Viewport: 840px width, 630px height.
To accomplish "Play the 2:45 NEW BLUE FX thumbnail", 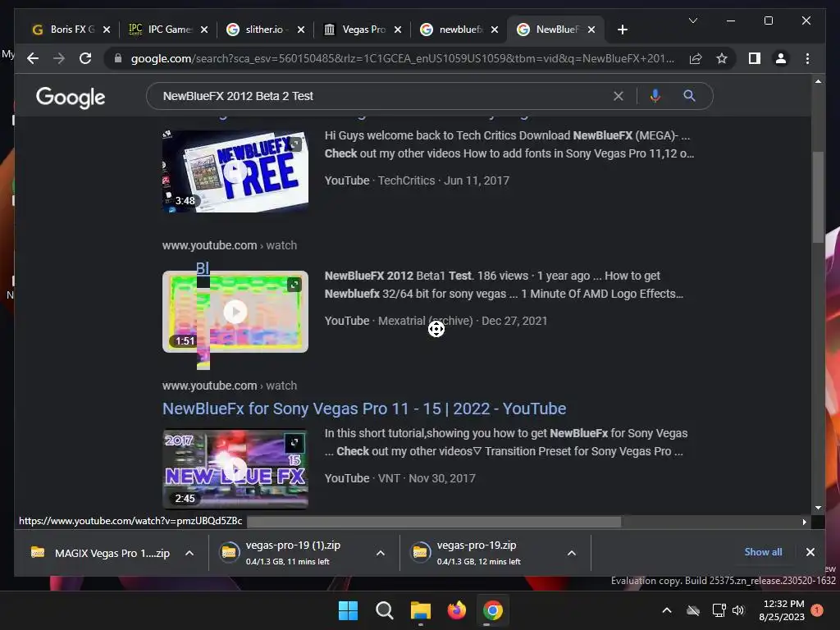I will click(x=235, y=468).
